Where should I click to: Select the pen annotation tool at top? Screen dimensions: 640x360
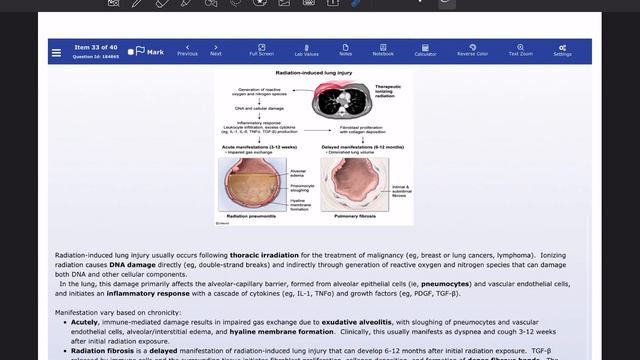coord(137,3)
